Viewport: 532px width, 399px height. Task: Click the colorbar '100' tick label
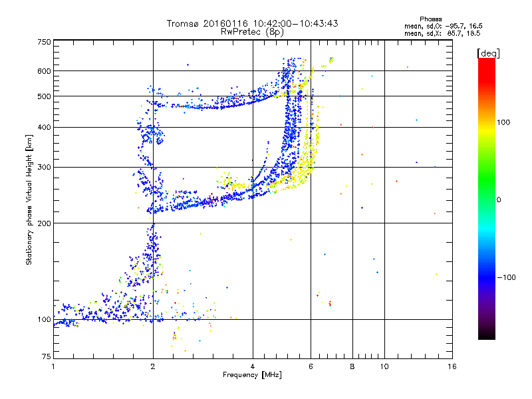click(503, 122)
